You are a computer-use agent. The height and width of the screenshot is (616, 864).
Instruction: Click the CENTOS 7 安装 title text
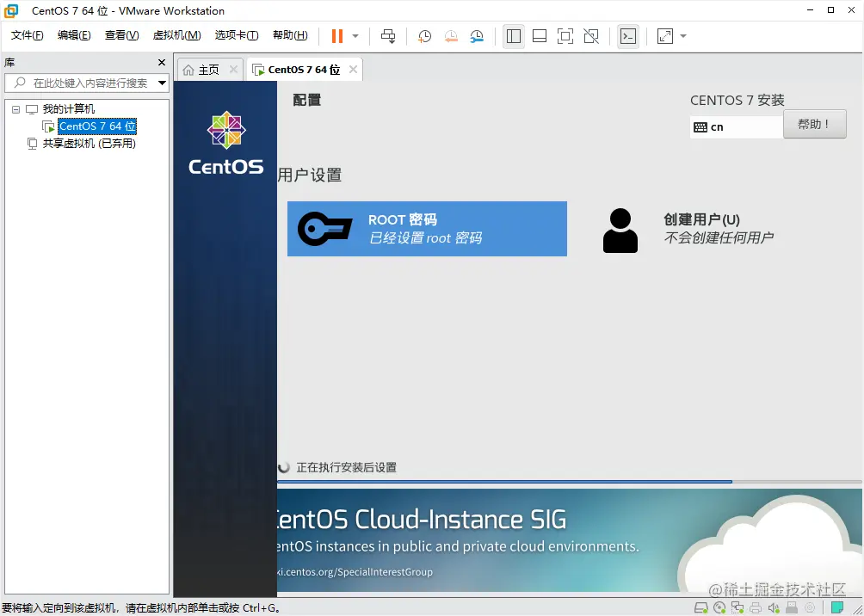[737, 101]
